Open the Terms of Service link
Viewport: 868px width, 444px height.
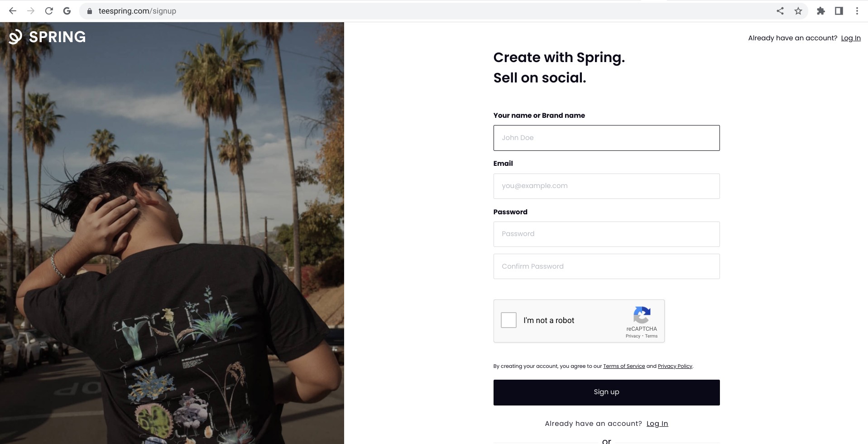624,366
